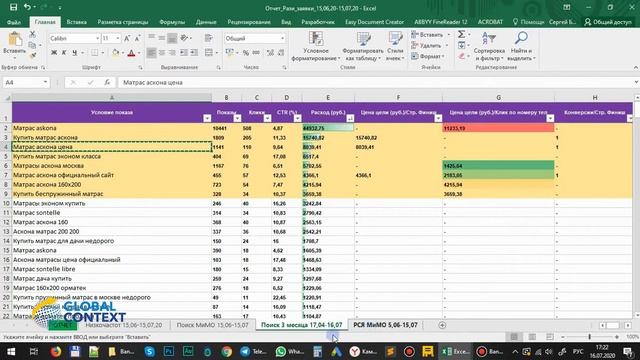Open the Borders button dropdown
This screenshot has height=360, width=640.
pyautogui.click(x=102, y=53)
